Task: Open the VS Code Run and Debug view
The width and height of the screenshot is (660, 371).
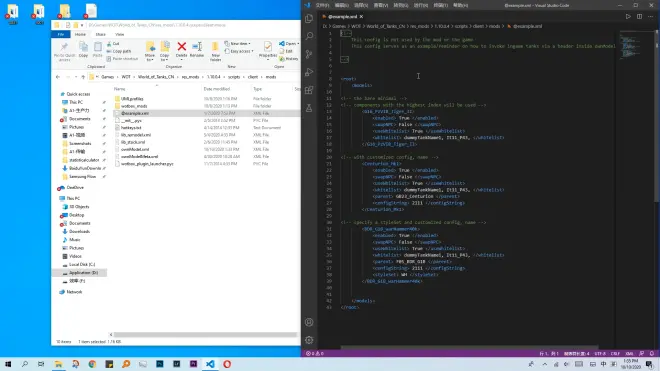Action: [x=309, y=72]
